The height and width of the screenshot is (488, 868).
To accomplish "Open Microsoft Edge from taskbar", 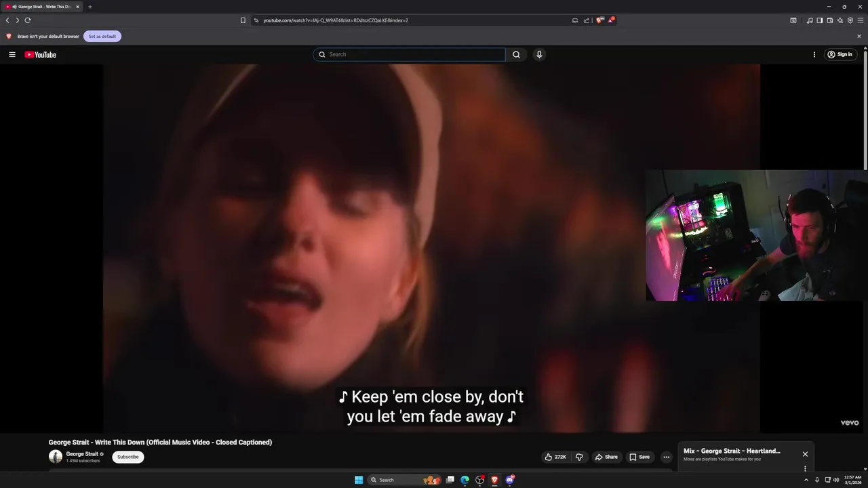I will click(465, 480).
